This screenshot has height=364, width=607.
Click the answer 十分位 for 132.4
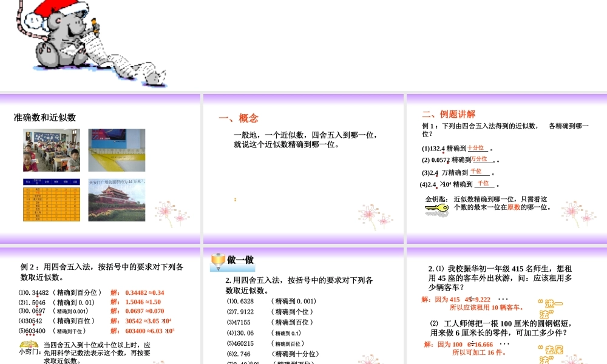476,148
